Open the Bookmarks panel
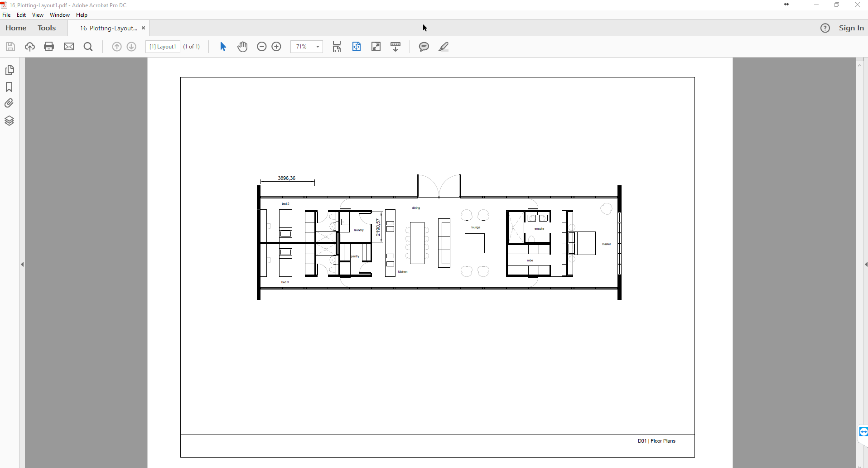Viewport: 868px width, 468px height. tap(10, 87)
